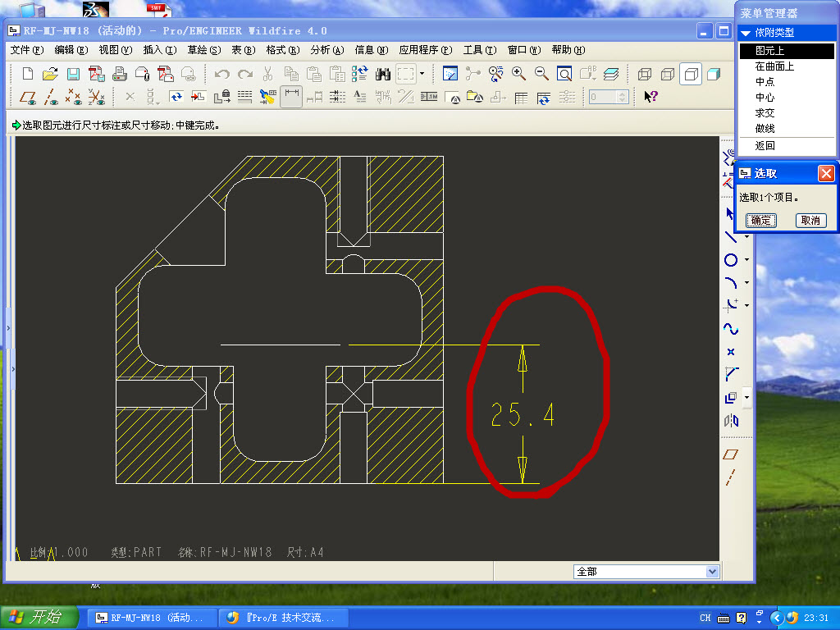Expand the selection box dropdown arrow
840x630 pixels.
tap(422, 74)
